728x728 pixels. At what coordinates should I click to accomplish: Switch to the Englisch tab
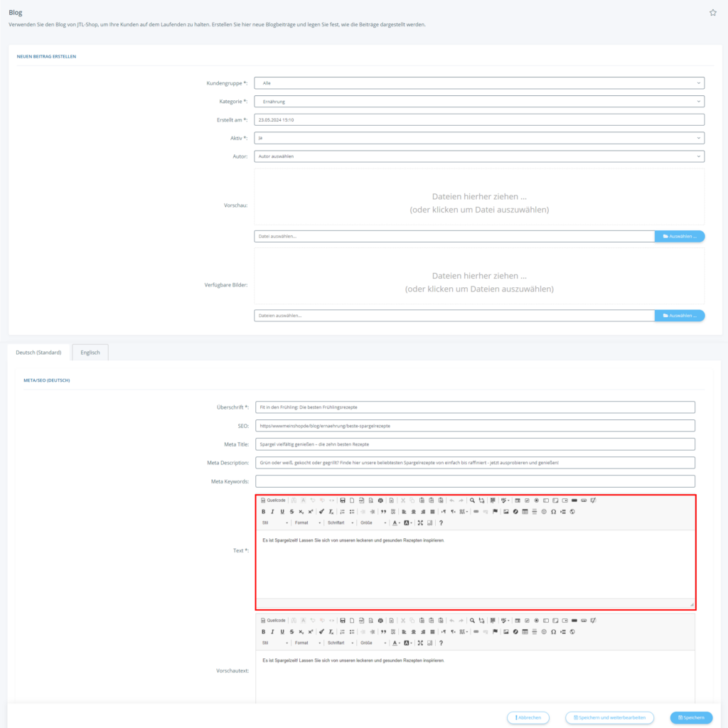pyautogui.click(x=90, y=352)
